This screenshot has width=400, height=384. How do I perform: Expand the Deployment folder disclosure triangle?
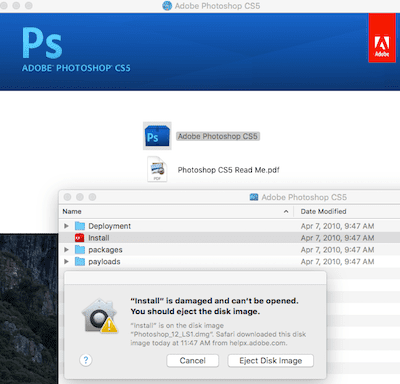pos(66,226)
